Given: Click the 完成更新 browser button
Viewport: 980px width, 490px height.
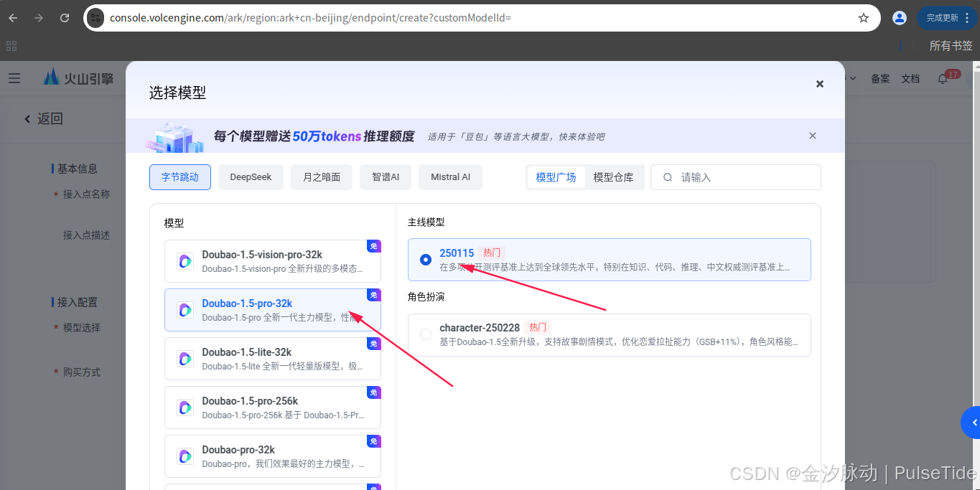Looking at the screenshot, I should (948, 18).
